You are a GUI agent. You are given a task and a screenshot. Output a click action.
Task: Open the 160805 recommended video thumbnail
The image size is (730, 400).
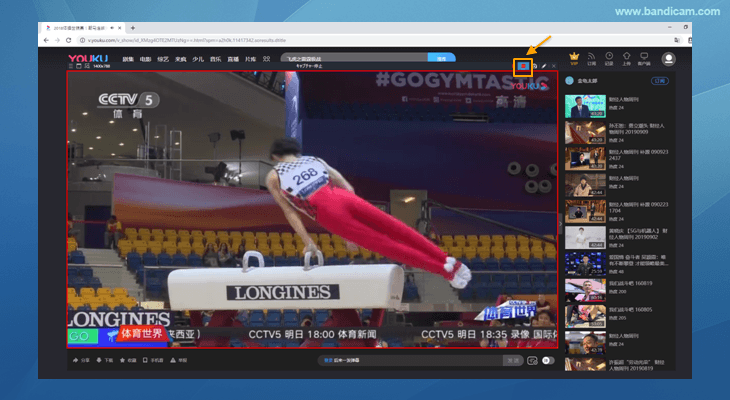(585, 316)
